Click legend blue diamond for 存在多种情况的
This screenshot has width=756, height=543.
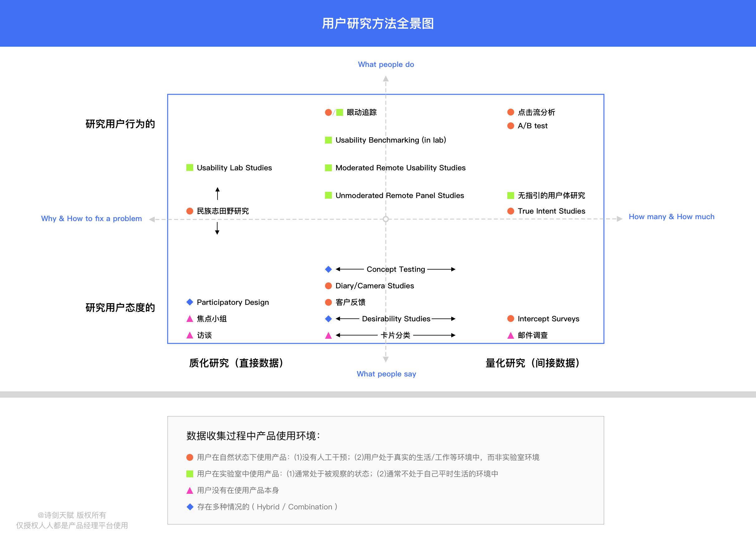pos(190,507)
